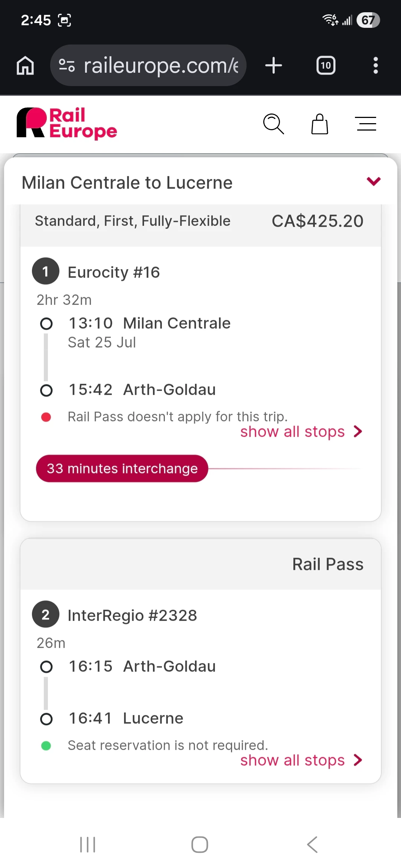Tap the Rail Pass section header
Viewport: 401px width, 868px height.
[x=327, y=564]
